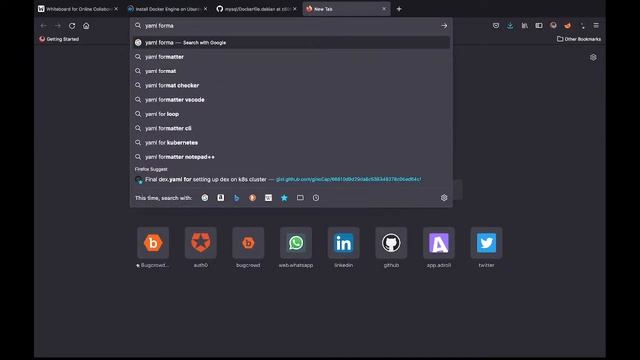Open the Pocket save icon
Image resolution: width=640 pixels, height=360 pixels.
496,25
